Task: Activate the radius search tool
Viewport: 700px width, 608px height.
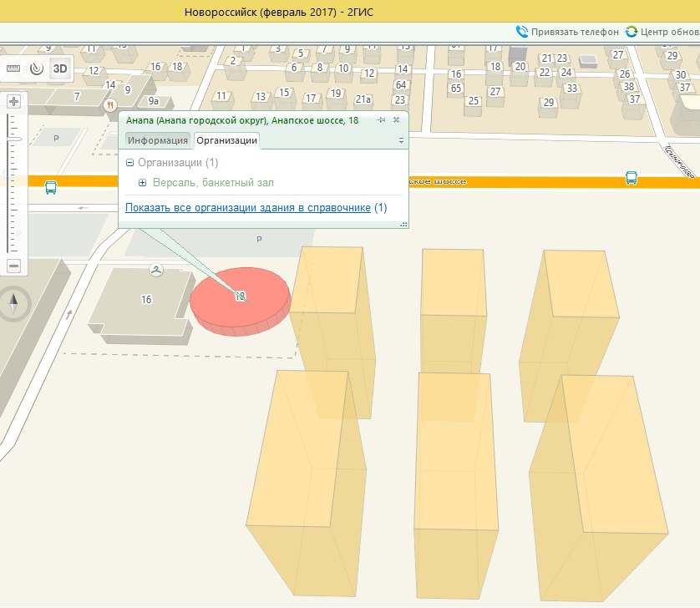Action: pyautogui.click(x=37, y=68)
